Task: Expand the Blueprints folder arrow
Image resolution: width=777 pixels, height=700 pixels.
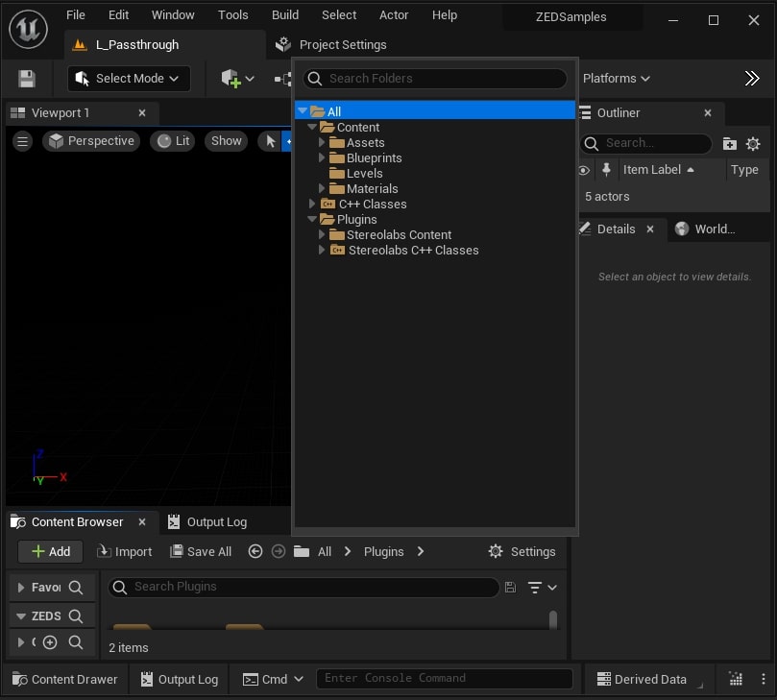Action: tap(322, 157)
